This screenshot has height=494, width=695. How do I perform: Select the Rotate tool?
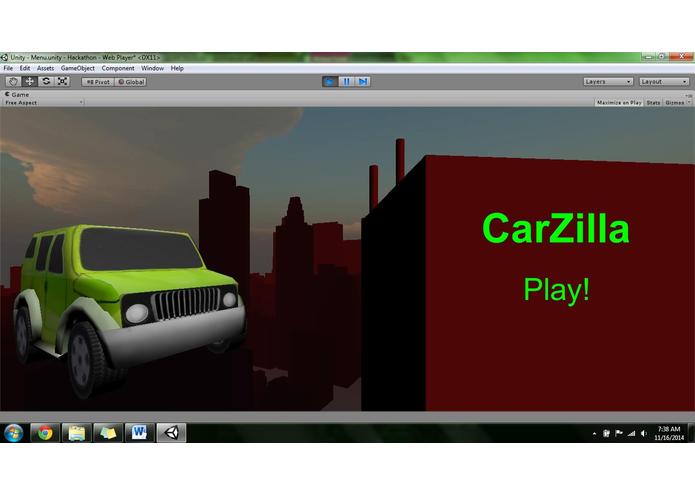[x=46, y=82]
